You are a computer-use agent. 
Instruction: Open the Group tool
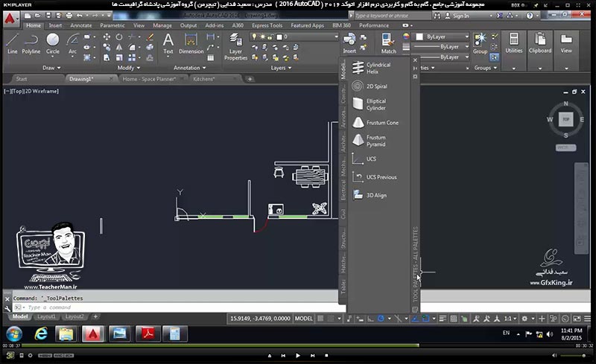click(x=480, y=43)
